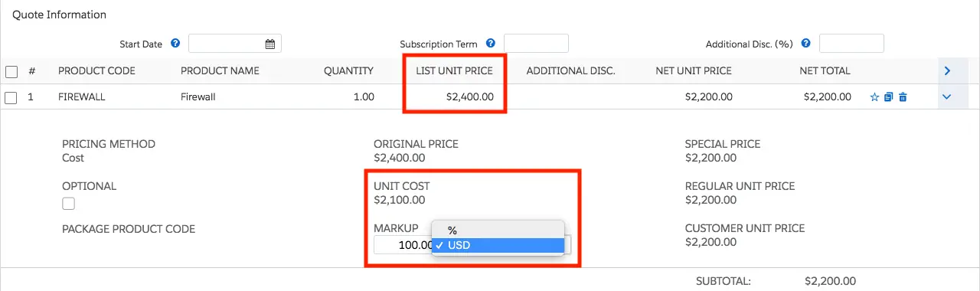
Task: Clone the Firewall quote line
Action: (888, 97)
